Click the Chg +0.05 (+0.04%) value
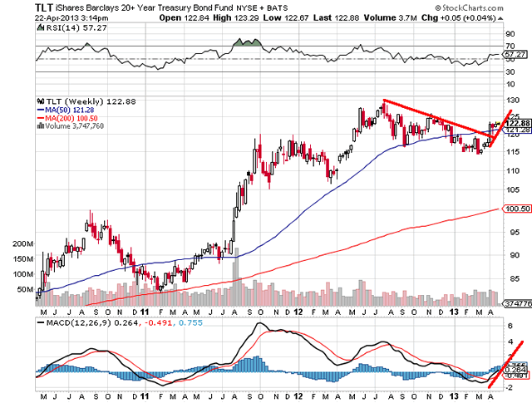Image resolution: width=532 pixels, height=403 pixels. (458, 17)
